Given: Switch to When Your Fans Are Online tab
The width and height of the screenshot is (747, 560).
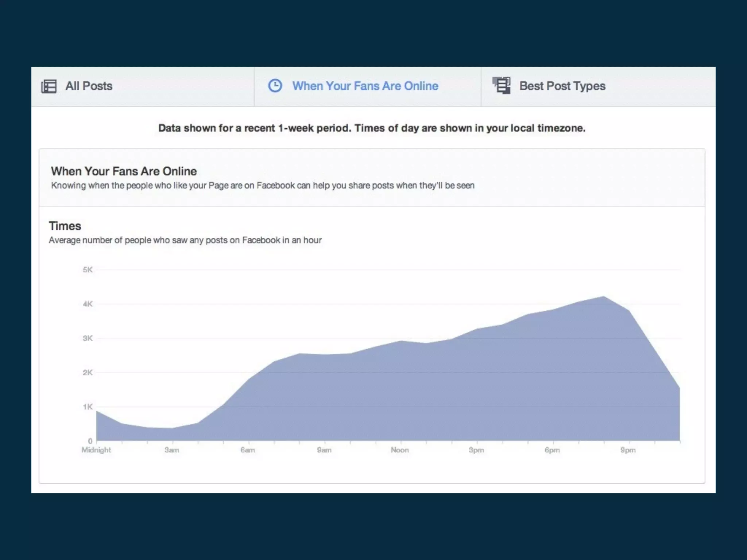Looking at the screenshot, I should [x=365, y=86].
